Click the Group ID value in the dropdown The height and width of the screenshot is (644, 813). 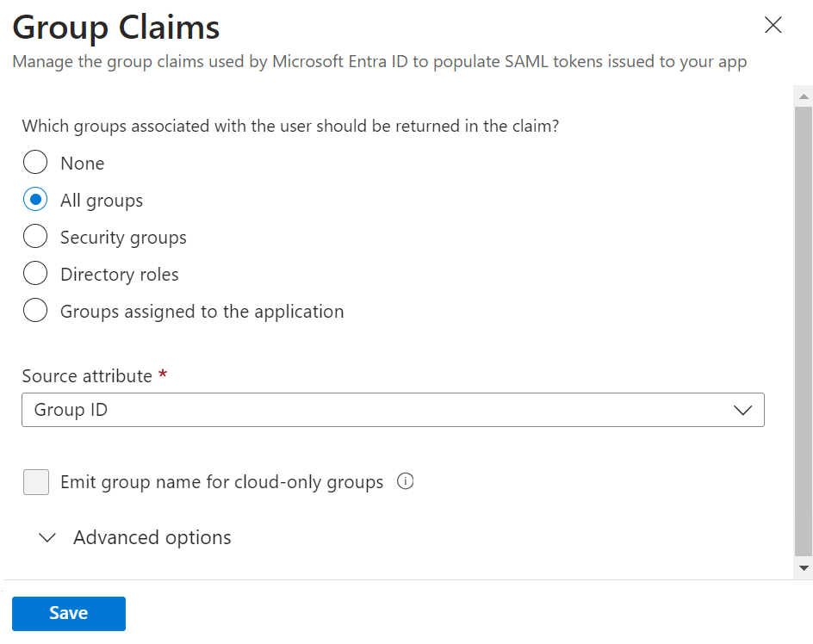click(x=71, y=411)
